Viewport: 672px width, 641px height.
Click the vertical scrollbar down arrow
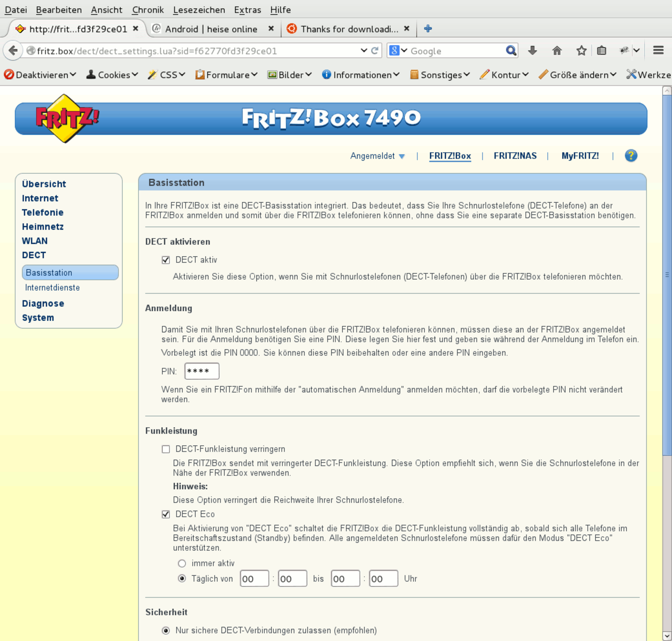point(667,636)
